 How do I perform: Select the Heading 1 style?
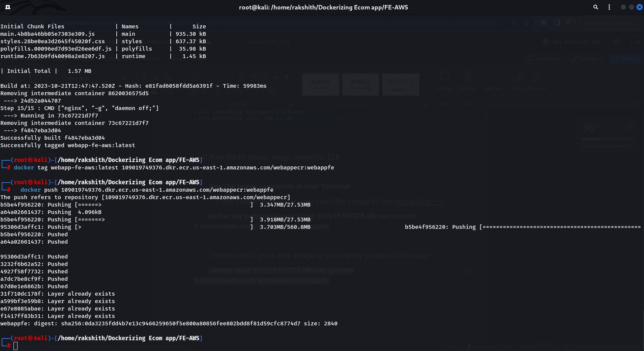[x=401, y=84]
